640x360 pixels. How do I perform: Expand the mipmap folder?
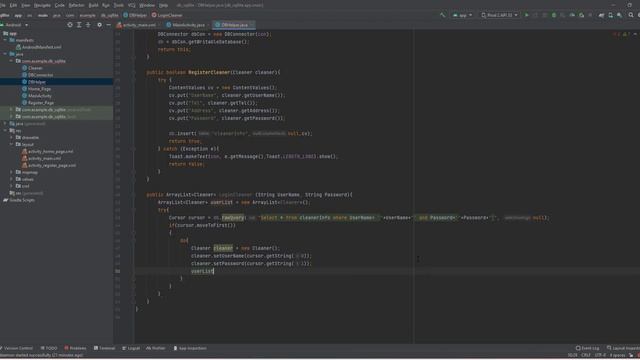(x=11, y=172)
